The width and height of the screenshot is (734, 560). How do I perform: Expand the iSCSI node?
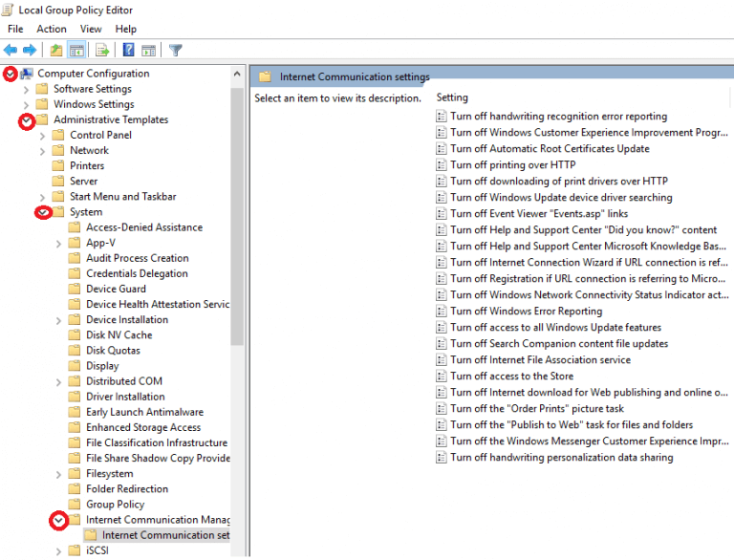58,551
